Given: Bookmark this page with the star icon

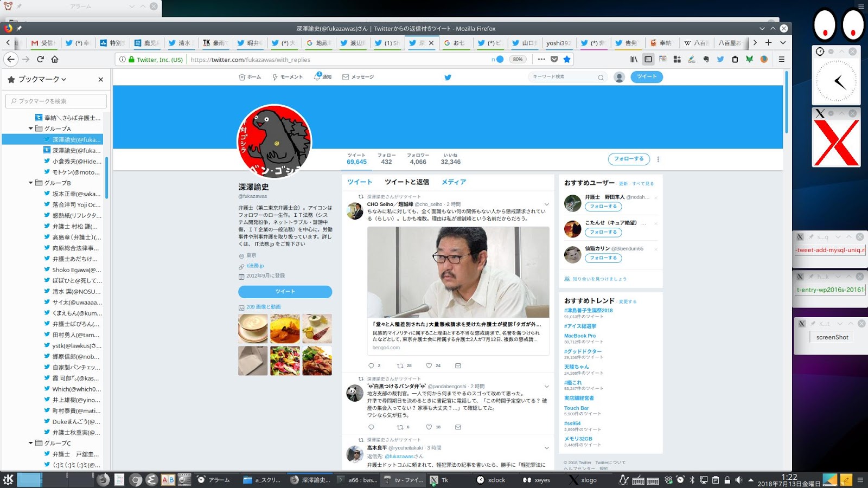Looking at the screenshot, I should (x=567, y=59).
